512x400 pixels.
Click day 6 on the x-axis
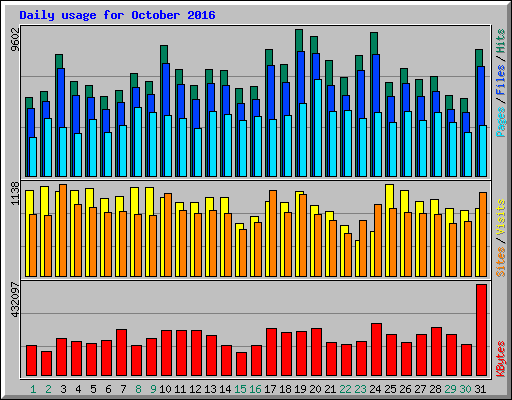pyautogui.click(x=108, y=389)
